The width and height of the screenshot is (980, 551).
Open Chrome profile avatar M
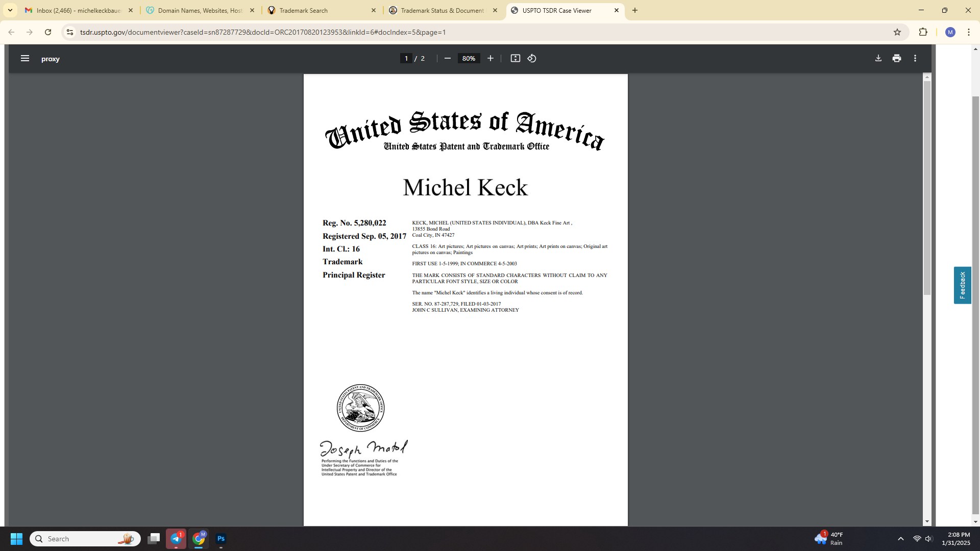[x=950, y=32]
